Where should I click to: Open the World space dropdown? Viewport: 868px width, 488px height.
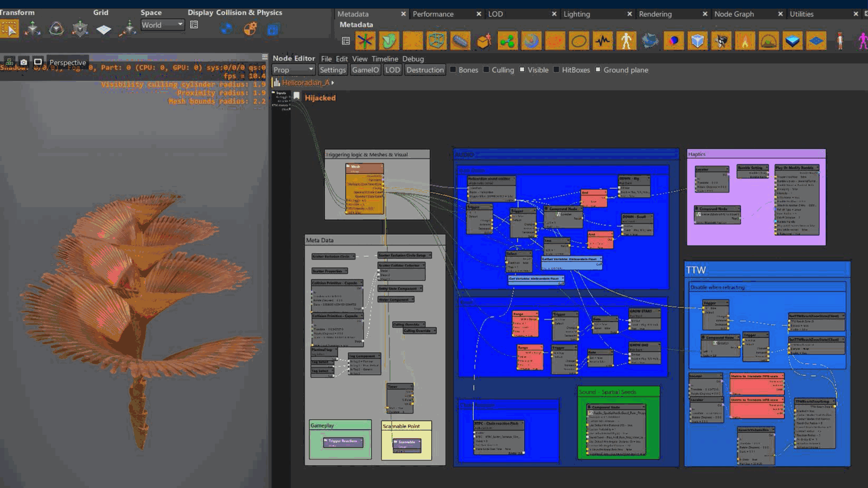click(x=162, y=25)
